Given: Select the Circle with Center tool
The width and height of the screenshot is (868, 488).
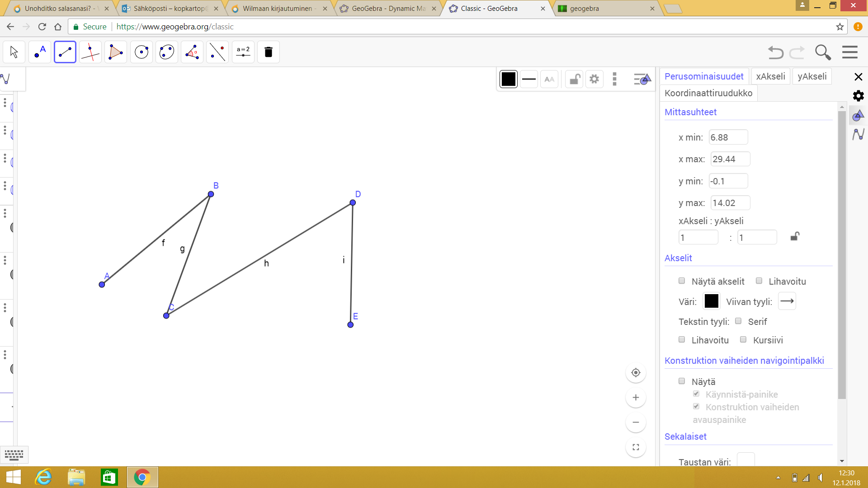Looking at the screenshot, I should tap(142, 52).
